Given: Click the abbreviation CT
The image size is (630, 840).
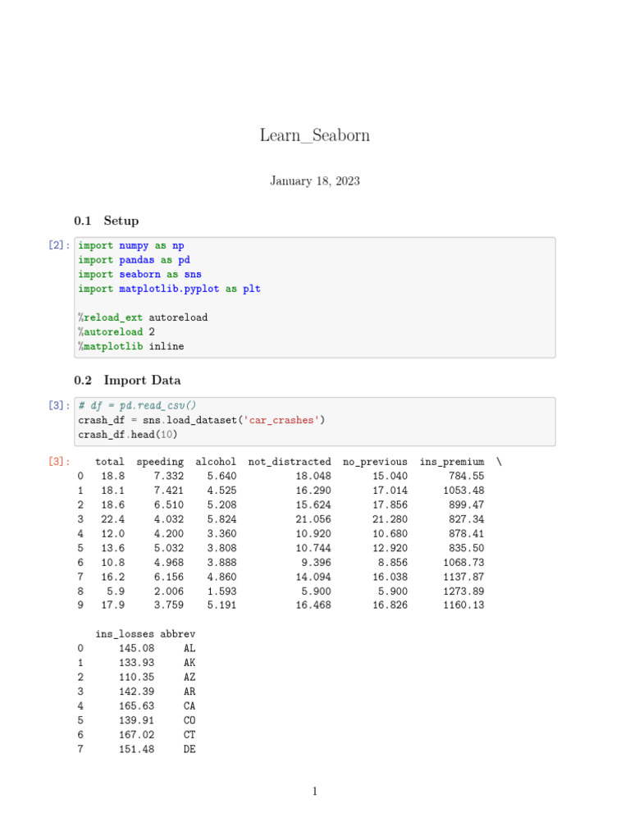Looking at the screenshot, I should click(x=189, y=735).
